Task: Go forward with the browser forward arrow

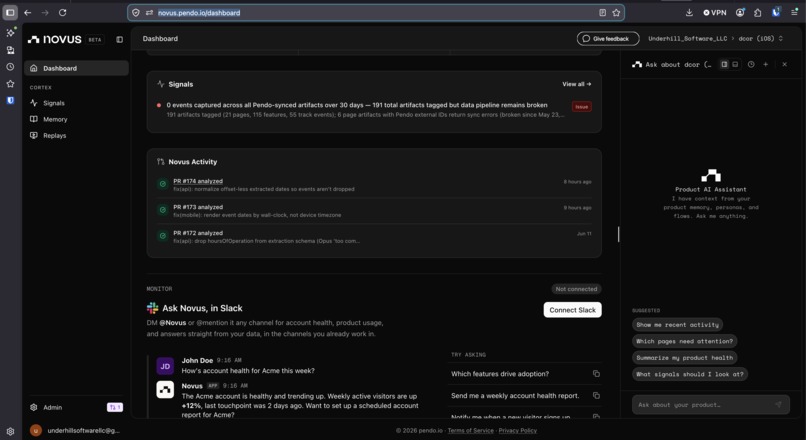Action: coord(45,12)
